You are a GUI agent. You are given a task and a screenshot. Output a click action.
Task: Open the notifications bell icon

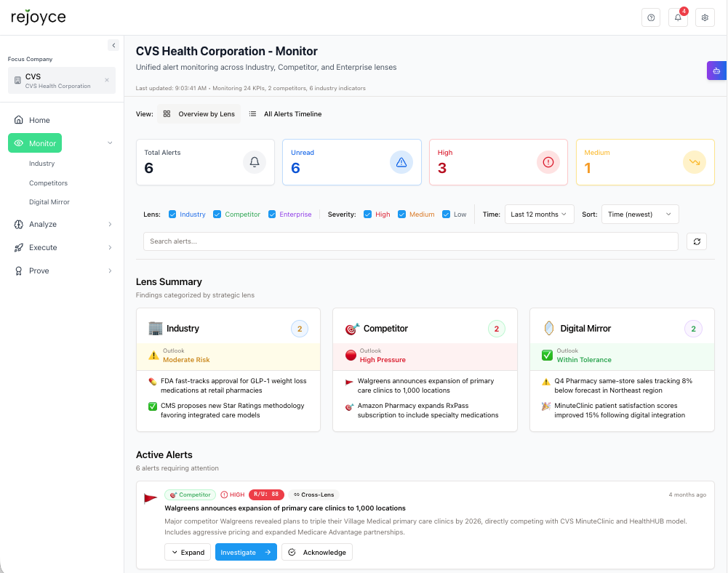[x=678, y=17]
